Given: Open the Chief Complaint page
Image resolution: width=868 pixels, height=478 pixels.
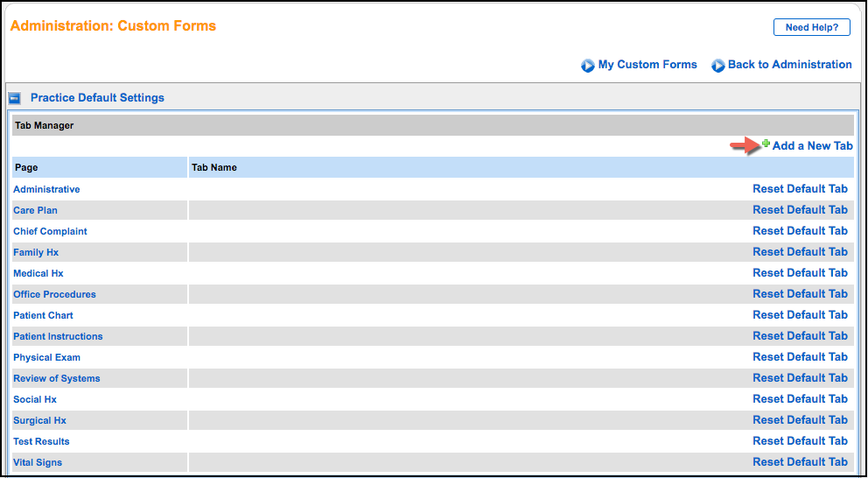Looking at the screenshot, I should [50, 231].
